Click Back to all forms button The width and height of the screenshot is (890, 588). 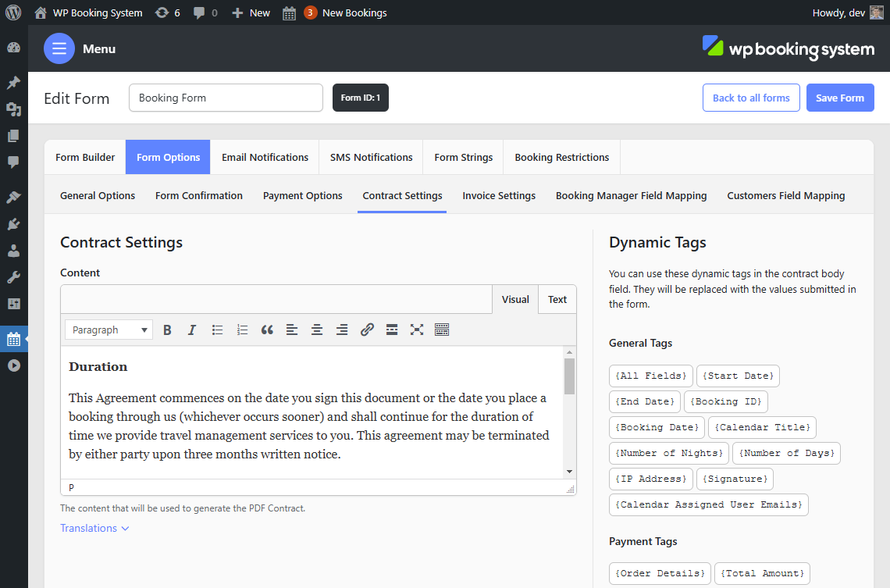pos(751,98)
